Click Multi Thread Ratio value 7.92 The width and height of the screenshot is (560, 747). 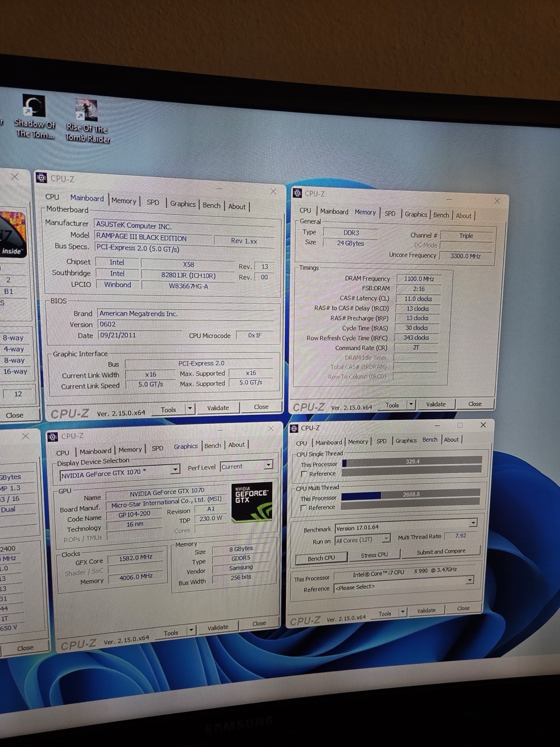tap(461, 536)
